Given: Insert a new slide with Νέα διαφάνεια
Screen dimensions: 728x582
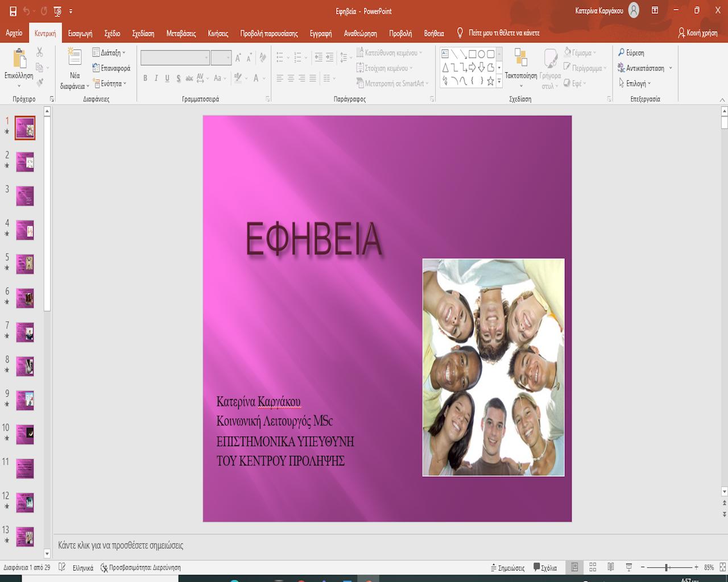Looking at the screenshot, I should point(75,59).
